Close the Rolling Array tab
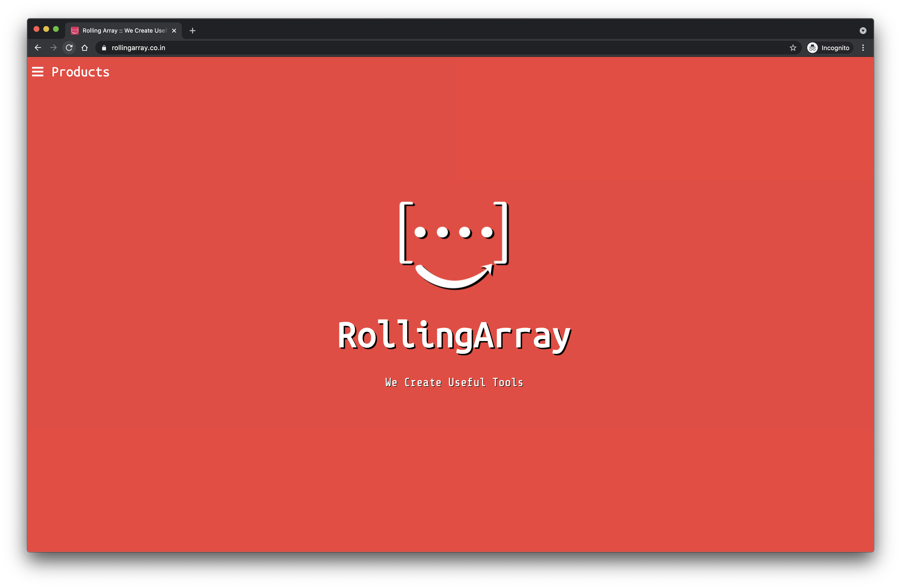Screen dimensions: 901x588 coord(174,31)
